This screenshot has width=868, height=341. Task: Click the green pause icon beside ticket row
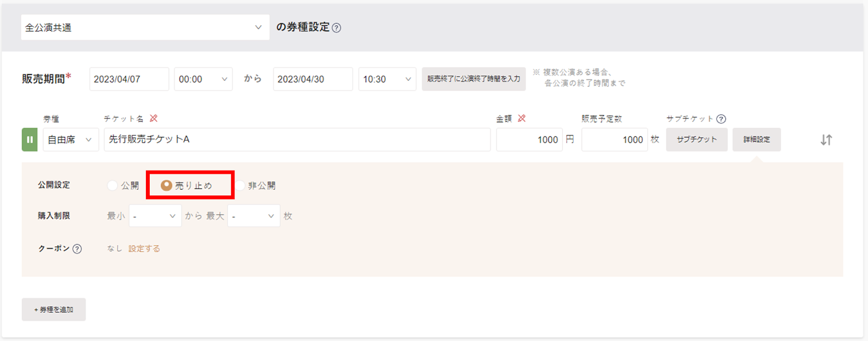click(29, 140)
